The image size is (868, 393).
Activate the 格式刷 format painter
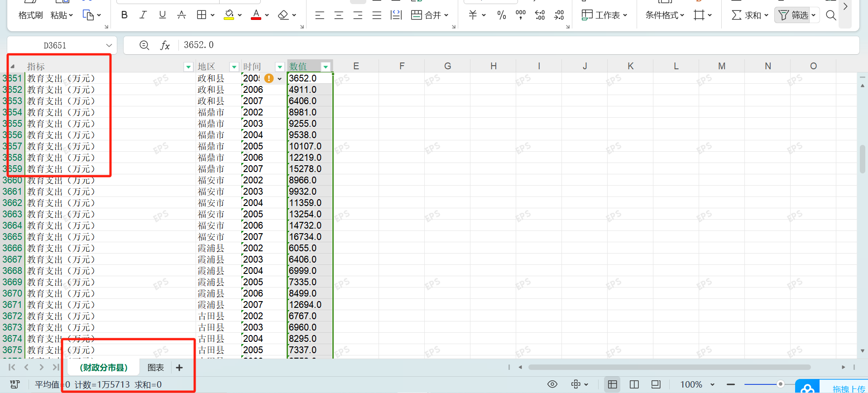30,15
